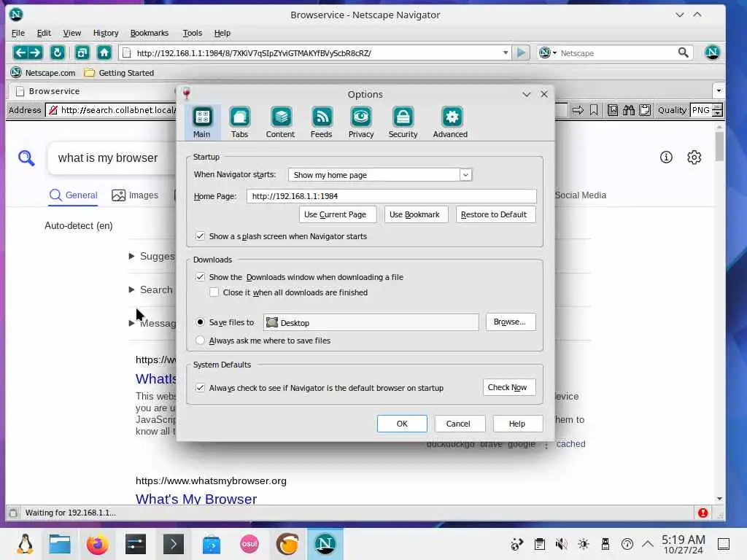Open the file manager taskbar icon
Screen dimensions: 747x560
60,544
